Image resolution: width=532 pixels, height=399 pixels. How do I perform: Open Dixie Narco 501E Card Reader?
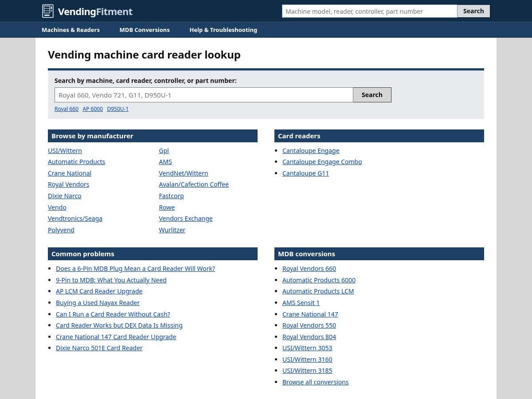click(99, 348)
